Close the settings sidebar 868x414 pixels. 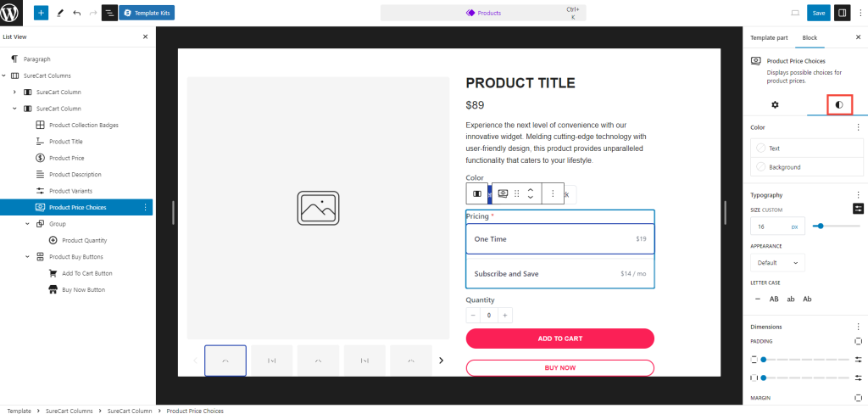858,37
